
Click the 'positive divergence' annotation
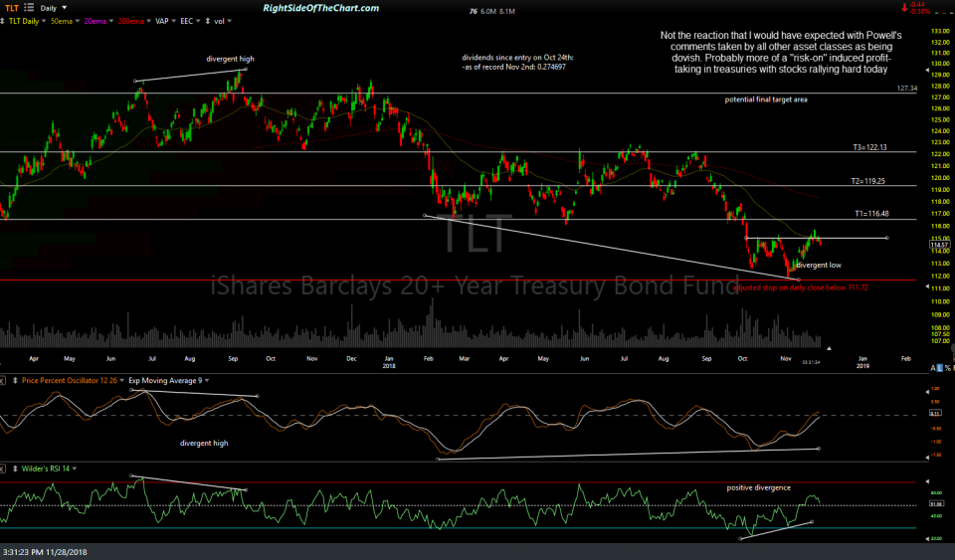click(x=758, y=487)
